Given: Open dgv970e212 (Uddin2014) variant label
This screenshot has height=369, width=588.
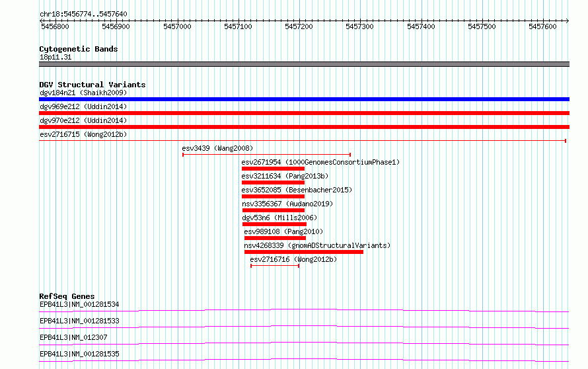Looking at the screenshot, I should pyautogui.click(x=83, y=120).
